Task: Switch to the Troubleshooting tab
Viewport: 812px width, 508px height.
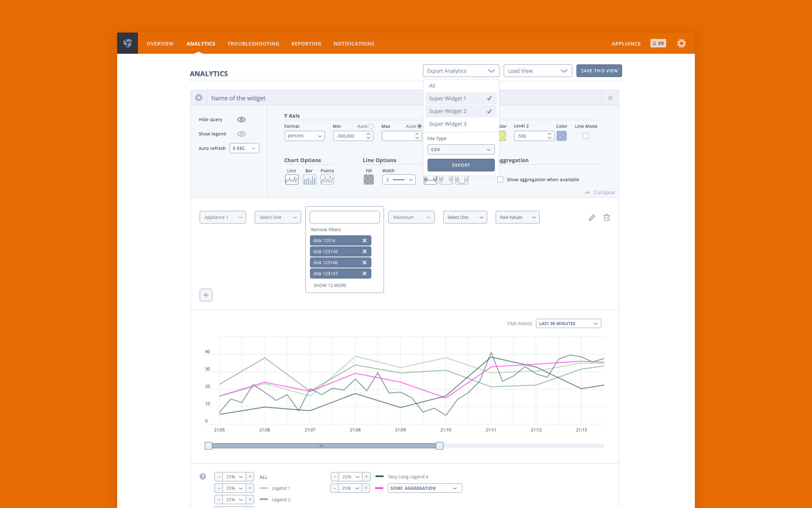Action: (253, 44)
